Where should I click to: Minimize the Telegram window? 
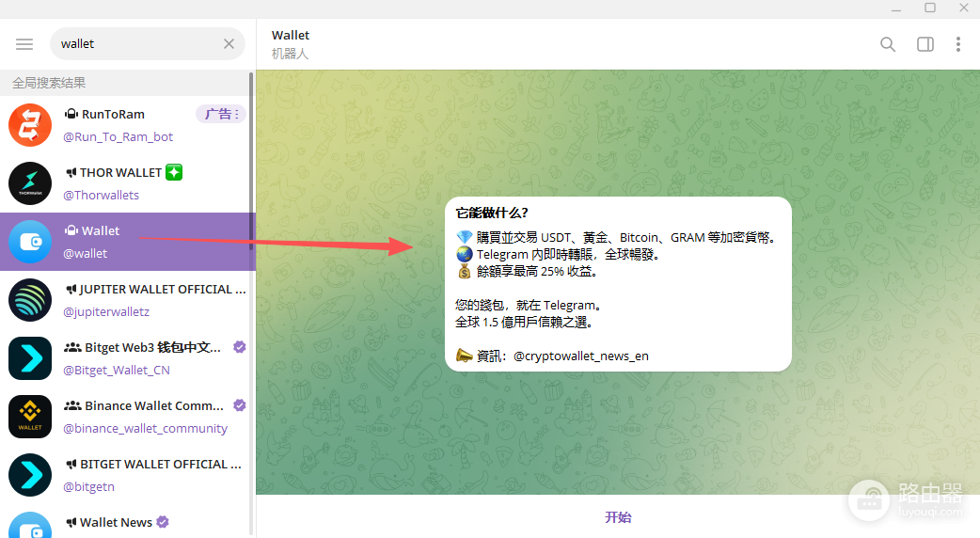click(x=896, y=8)
